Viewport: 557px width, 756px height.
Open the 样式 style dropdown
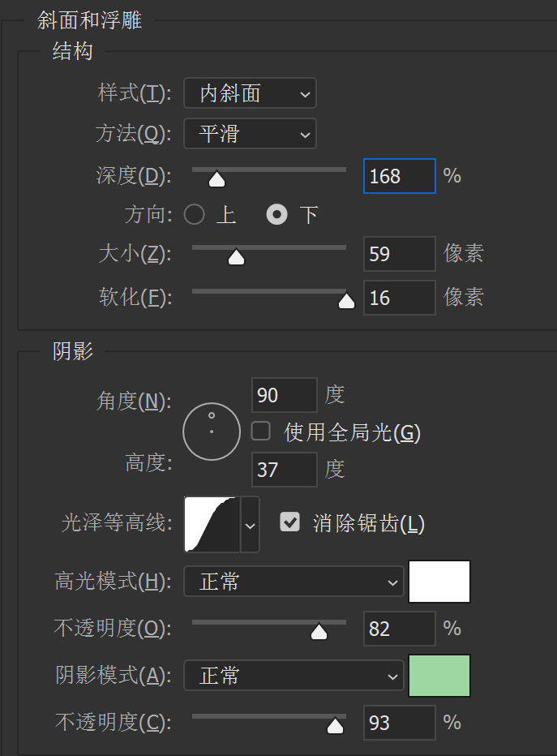click(249, 93)
